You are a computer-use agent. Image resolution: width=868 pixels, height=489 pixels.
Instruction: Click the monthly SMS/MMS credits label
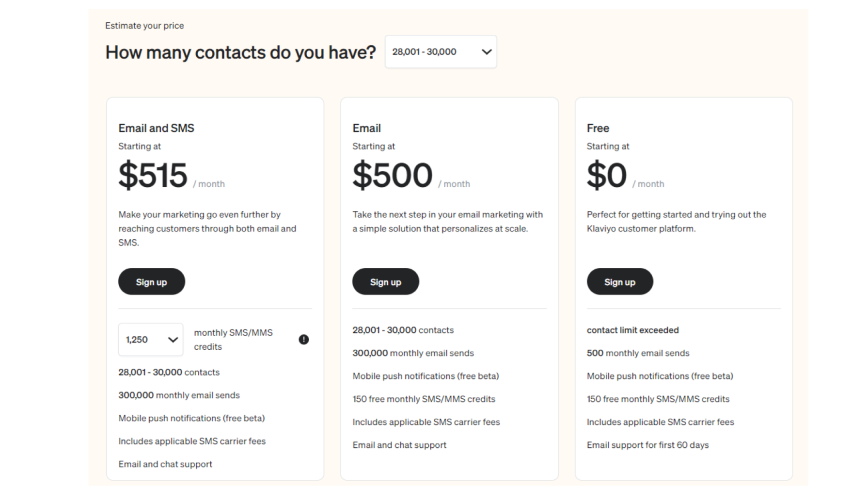click(x=233, y=340)
